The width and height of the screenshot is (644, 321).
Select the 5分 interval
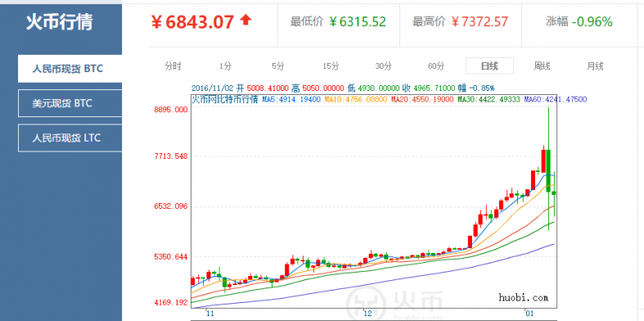point(278,66)
